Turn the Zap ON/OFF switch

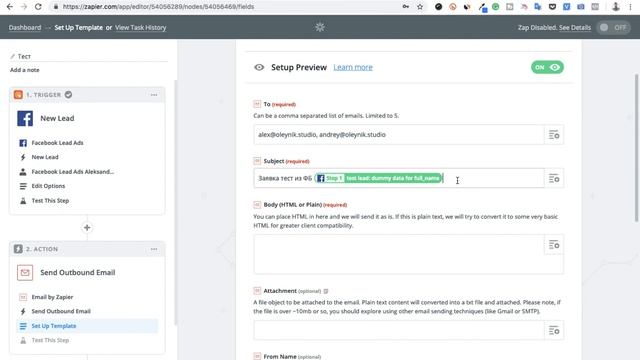613,27
